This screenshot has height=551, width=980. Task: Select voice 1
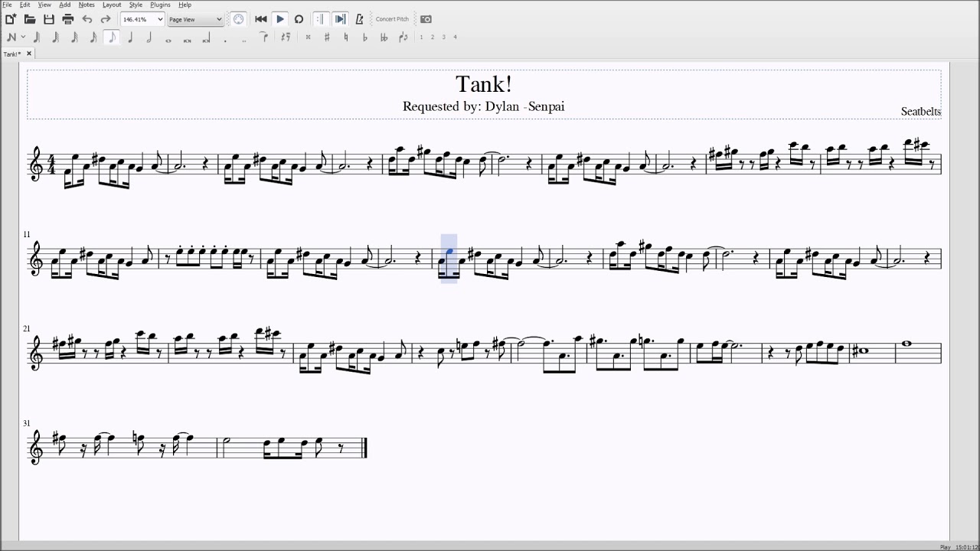click(421, 37)
